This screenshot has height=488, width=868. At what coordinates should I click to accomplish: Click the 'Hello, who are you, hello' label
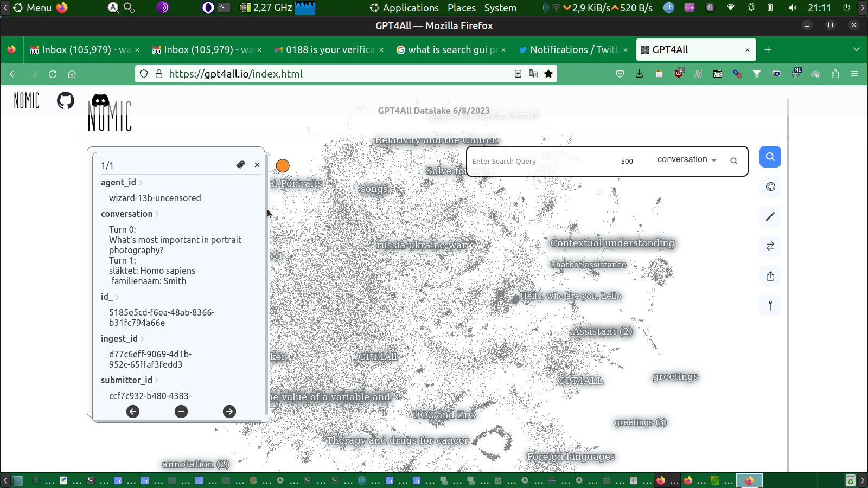click(x=571, y=296)
